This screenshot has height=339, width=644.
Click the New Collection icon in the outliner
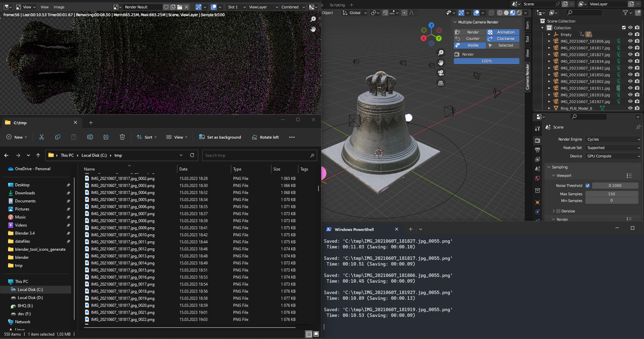point(637,12)
